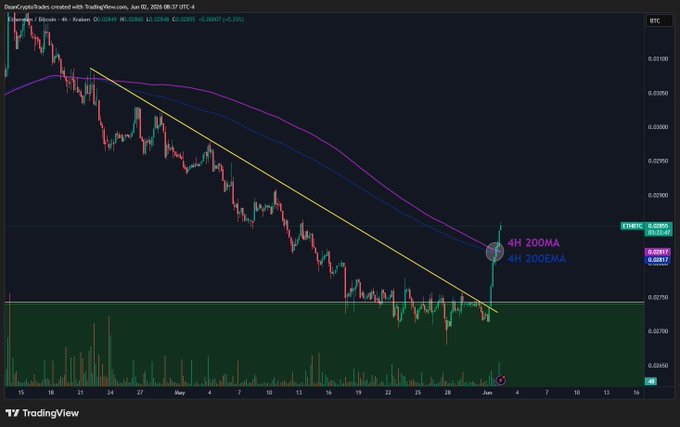Click the 0.03050 price axis label
680x427 pixels.
coord(658,93)
